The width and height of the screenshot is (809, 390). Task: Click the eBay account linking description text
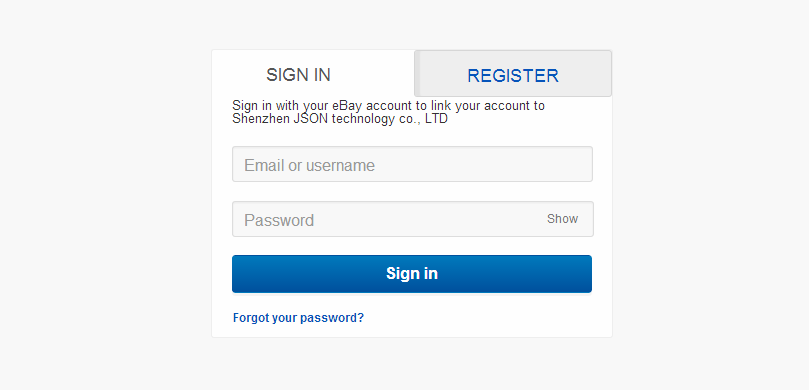coord(388,112)
